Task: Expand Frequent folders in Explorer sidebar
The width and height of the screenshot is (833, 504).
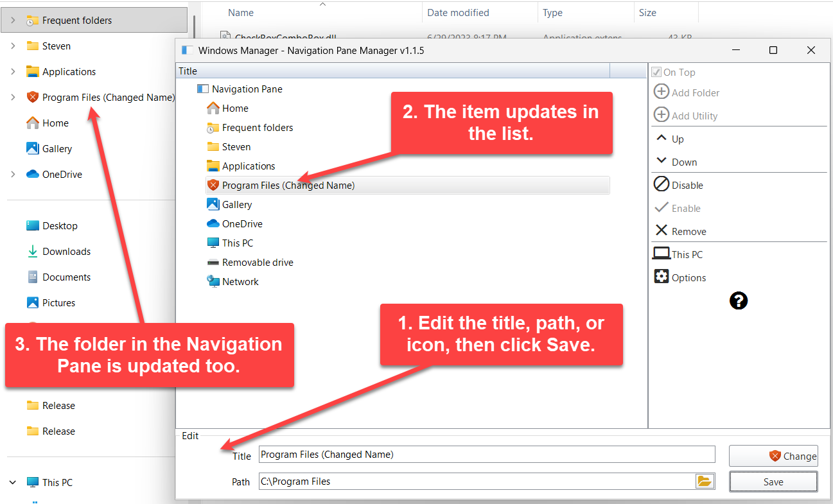Action: (x=13, y=21)
